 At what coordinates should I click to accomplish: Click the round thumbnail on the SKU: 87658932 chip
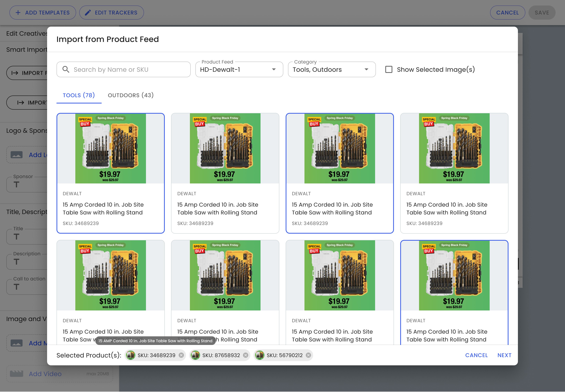pos(195,355)
